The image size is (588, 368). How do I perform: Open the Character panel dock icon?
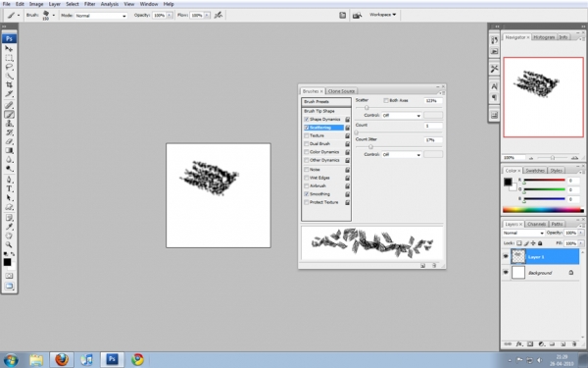point(494,86)
